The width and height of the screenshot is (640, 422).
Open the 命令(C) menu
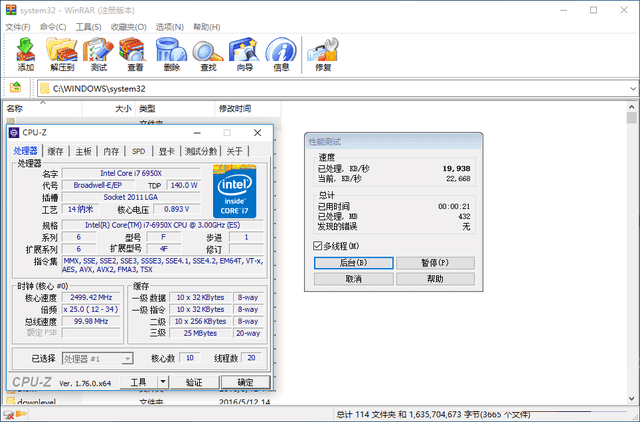pos(53,27)
